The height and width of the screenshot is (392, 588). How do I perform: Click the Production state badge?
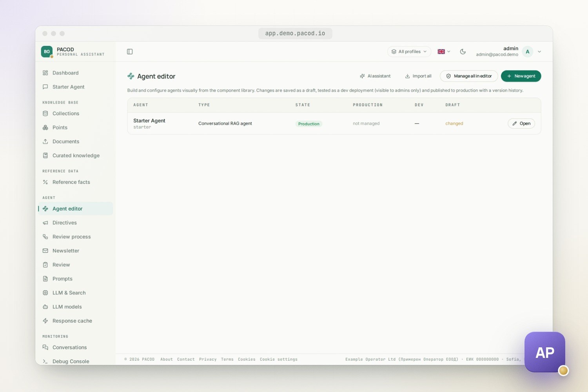click(x=309, y=124)
